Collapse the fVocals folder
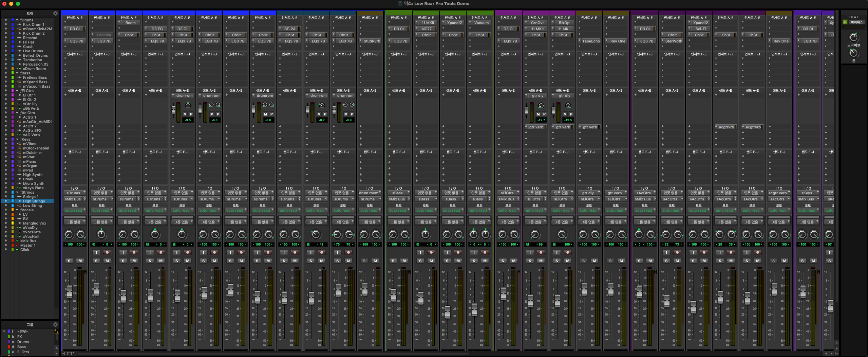The image size is (868, 357). click(17, 210)
